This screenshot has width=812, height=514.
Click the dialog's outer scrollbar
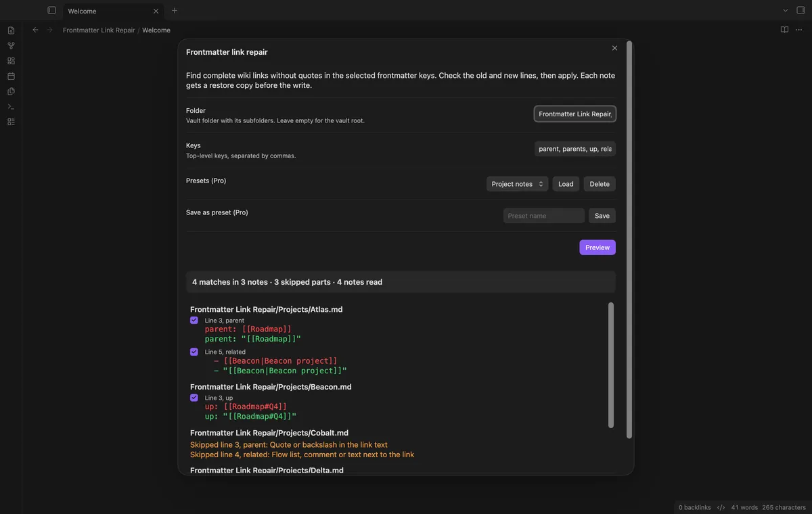tap(629, 239)
